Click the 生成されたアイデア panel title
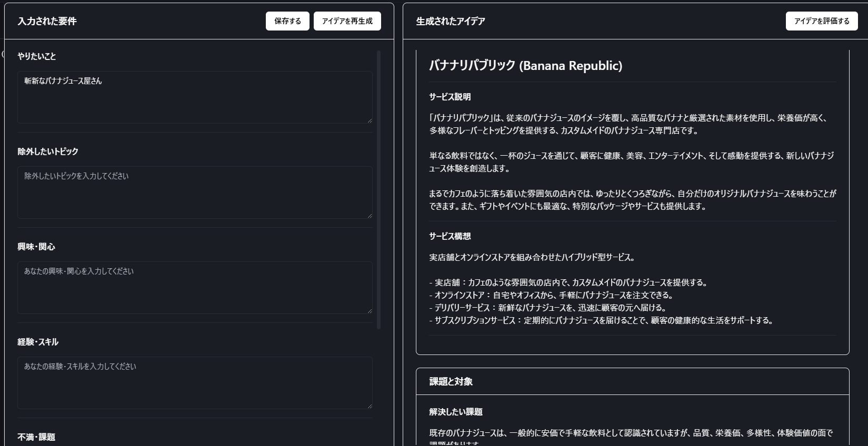 tap(450, 21)
